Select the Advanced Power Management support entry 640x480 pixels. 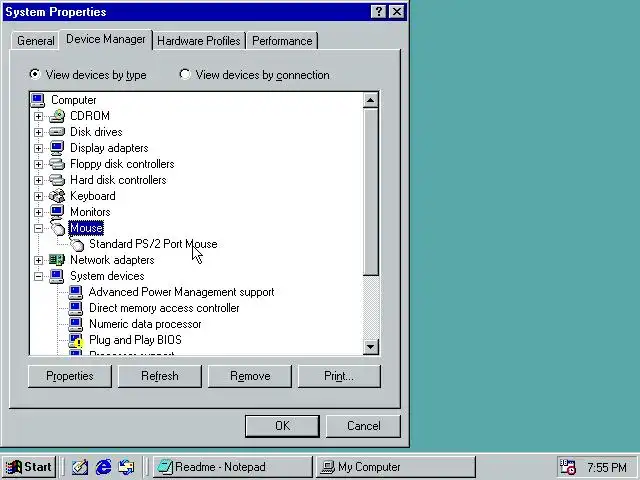pyautogui.click(x=181, y=292)
